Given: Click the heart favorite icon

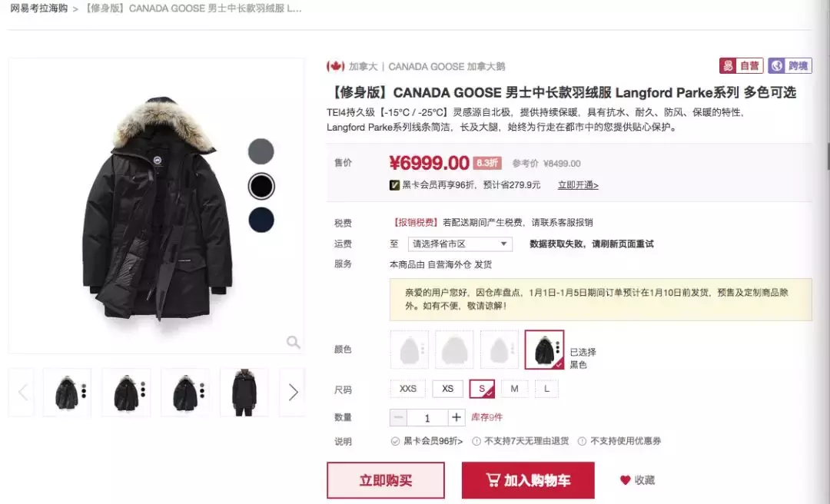Looking at the screenshot, I should [625, 480].
